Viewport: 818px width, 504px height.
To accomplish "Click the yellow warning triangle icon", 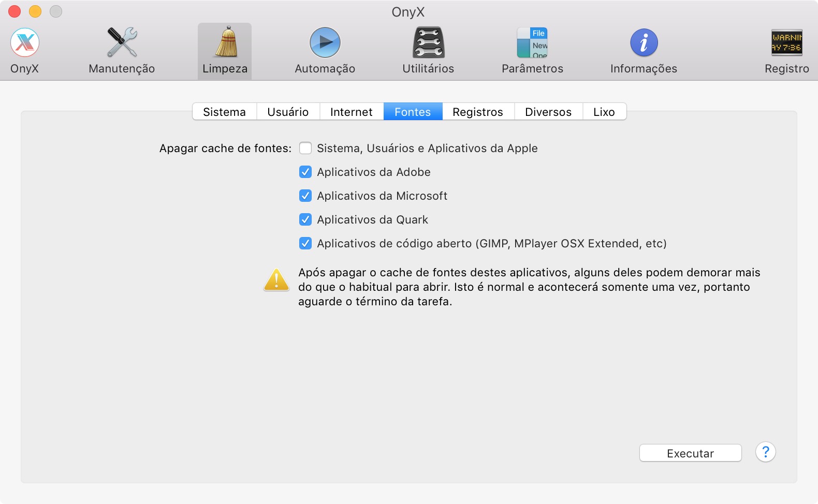I will coord(276,280).
